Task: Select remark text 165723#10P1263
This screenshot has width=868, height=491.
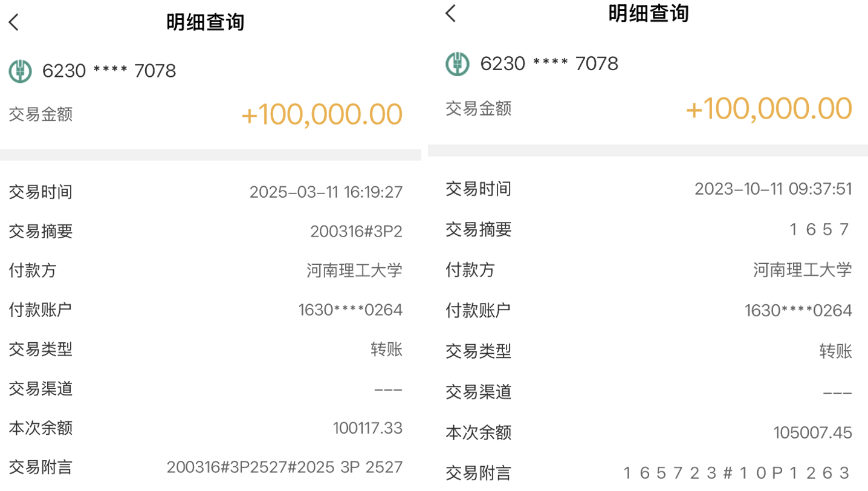Action: [737, 473]
